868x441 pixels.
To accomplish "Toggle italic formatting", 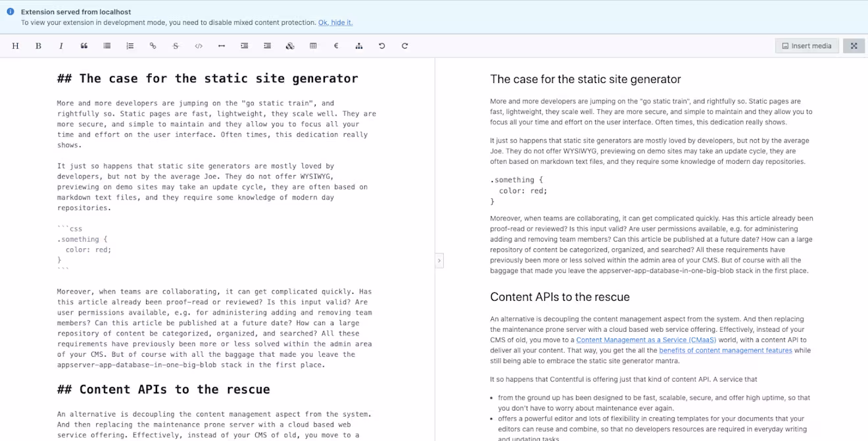I will coord(61,46).
